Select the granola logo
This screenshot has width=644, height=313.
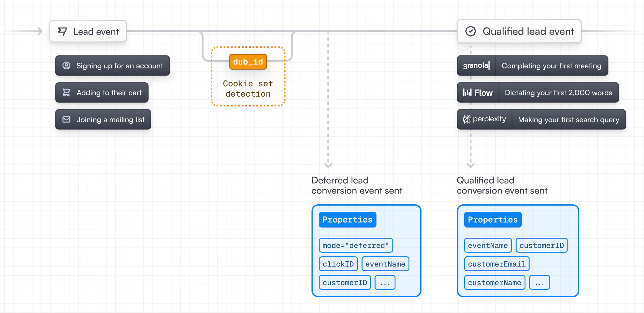click(476, 66)
